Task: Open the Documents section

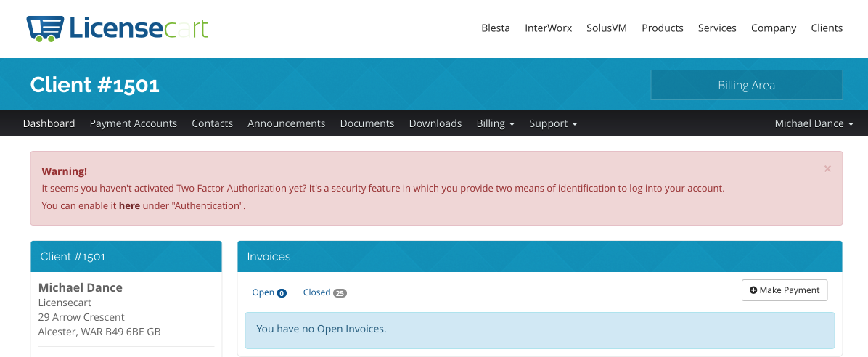Action: tap(367, 123)
